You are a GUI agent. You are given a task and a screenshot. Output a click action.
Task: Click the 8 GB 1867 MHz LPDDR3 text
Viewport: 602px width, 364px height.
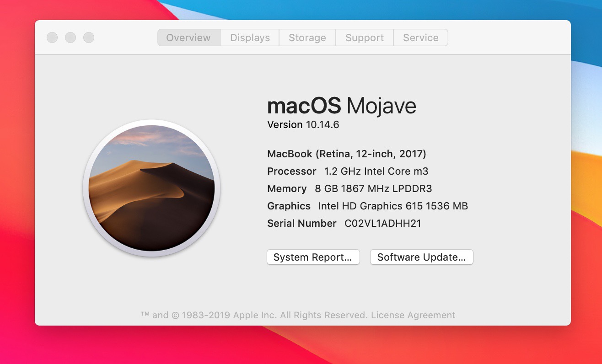point(373,189)
